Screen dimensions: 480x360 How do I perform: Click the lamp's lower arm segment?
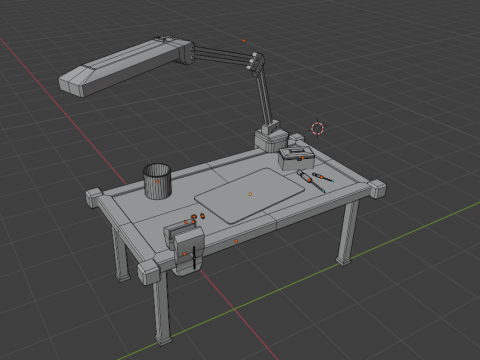click(x=266, y=98)
